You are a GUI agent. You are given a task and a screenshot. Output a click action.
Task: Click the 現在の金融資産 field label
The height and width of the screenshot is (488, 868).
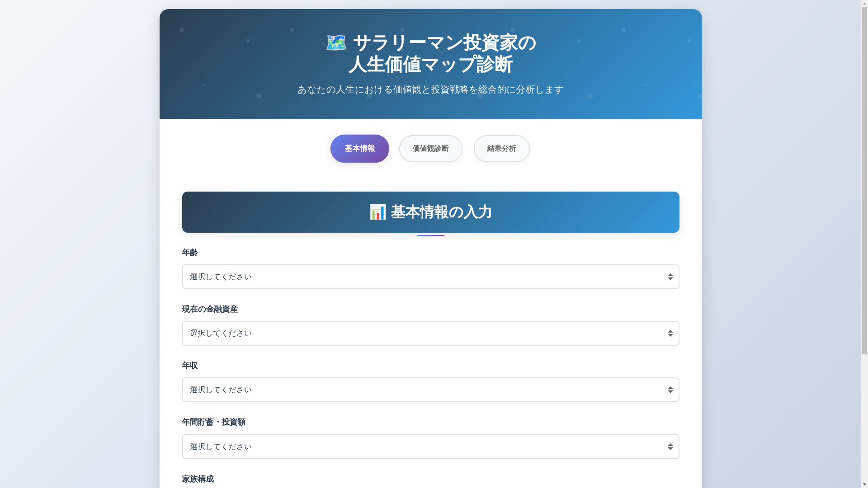pyautogui.click(x=210, y=309)
